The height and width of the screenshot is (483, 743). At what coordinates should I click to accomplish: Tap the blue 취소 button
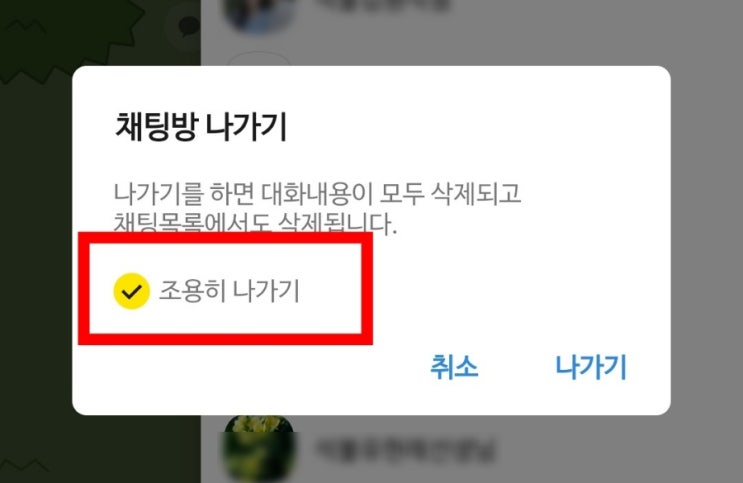[x=454, y=367]
